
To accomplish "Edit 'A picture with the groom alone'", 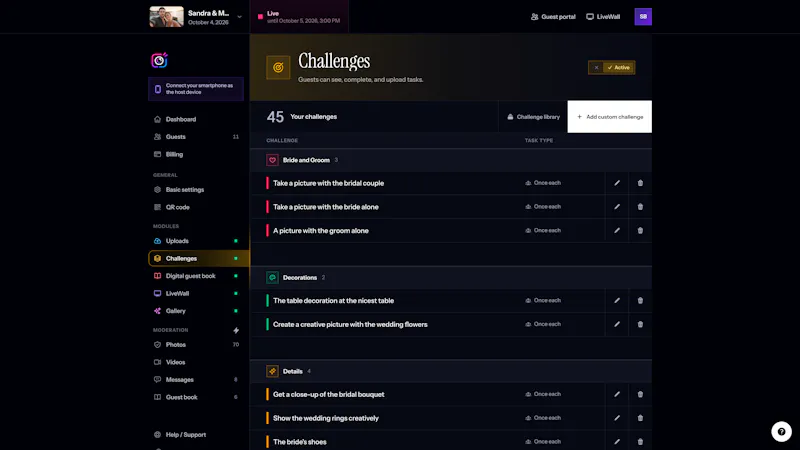I will click(617, 230).
